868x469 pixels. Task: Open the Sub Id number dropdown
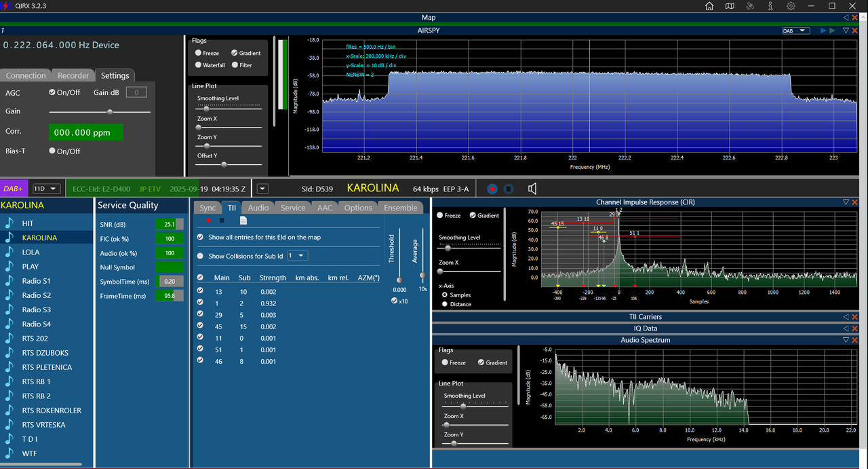coord(298,256)
